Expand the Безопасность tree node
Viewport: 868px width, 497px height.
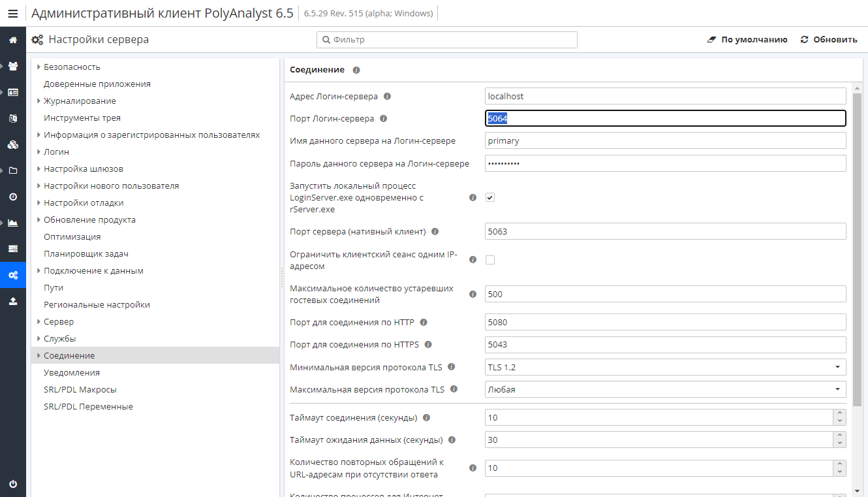click(x=39, y=67)
